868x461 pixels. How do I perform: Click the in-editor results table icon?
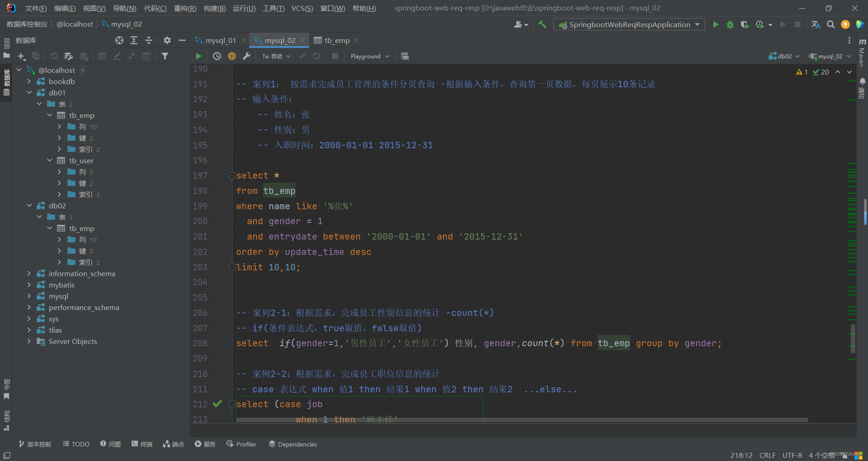405,56
